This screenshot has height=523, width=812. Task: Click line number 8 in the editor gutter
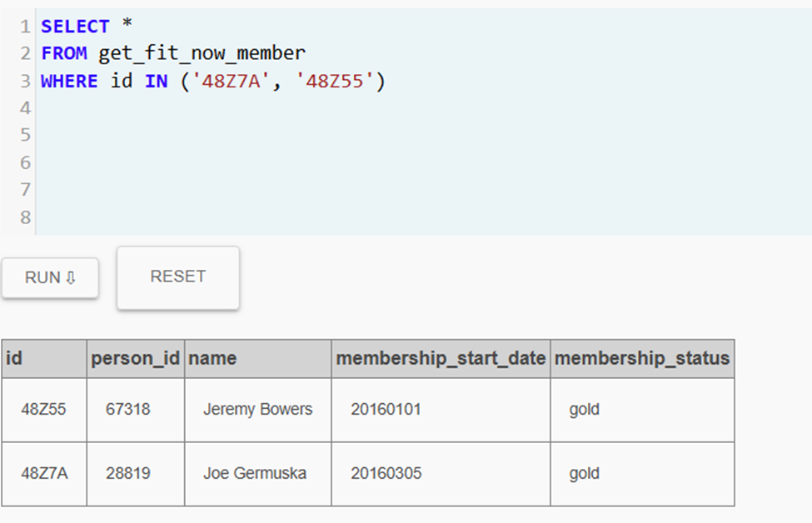(x=25, y=217)
